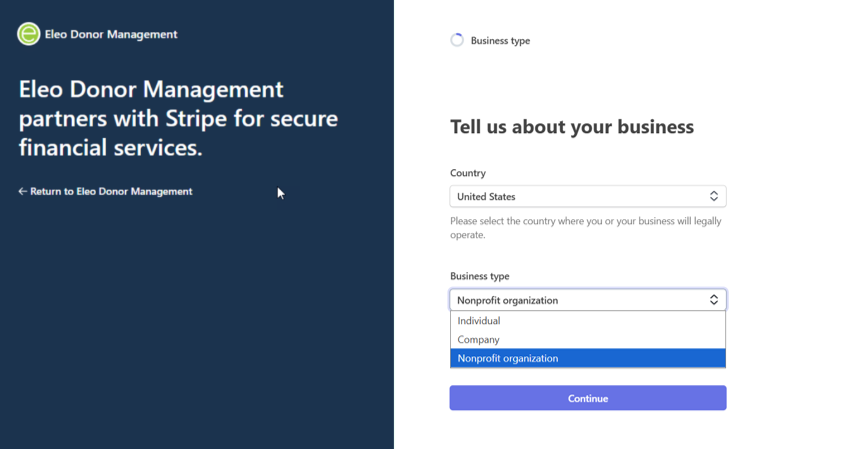Click the Business type dropdown chevron arrows
Image resolution: width=858 pixels, height=449 pixels.
point(714,300)
